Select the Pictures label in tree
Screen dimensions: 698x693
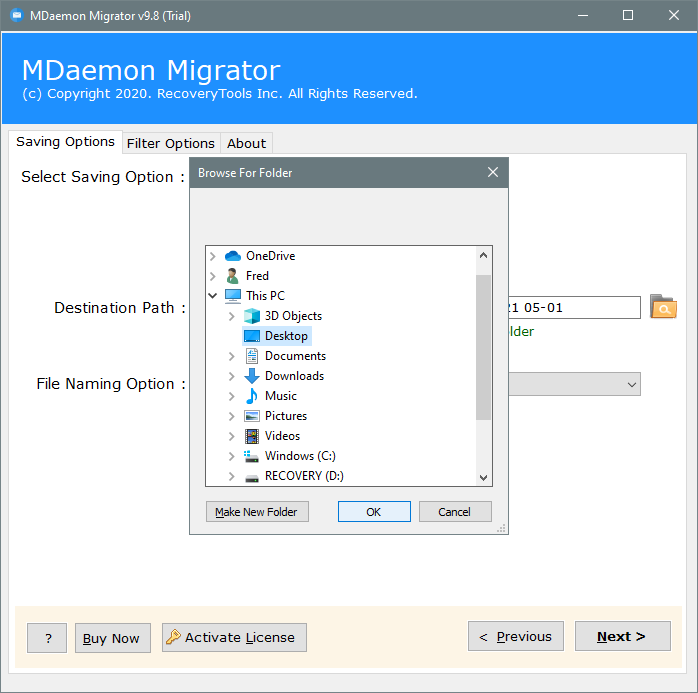click(286, 416)
